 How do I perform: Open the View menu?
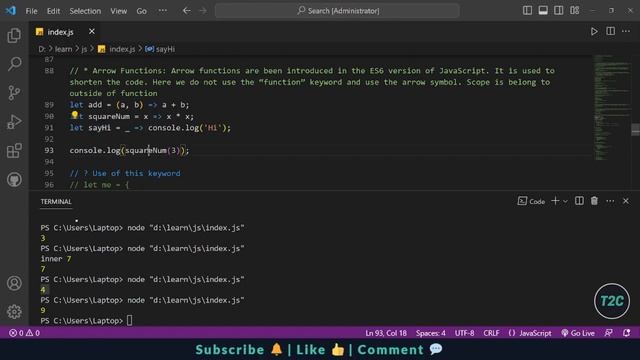click(x=118, y=11)
